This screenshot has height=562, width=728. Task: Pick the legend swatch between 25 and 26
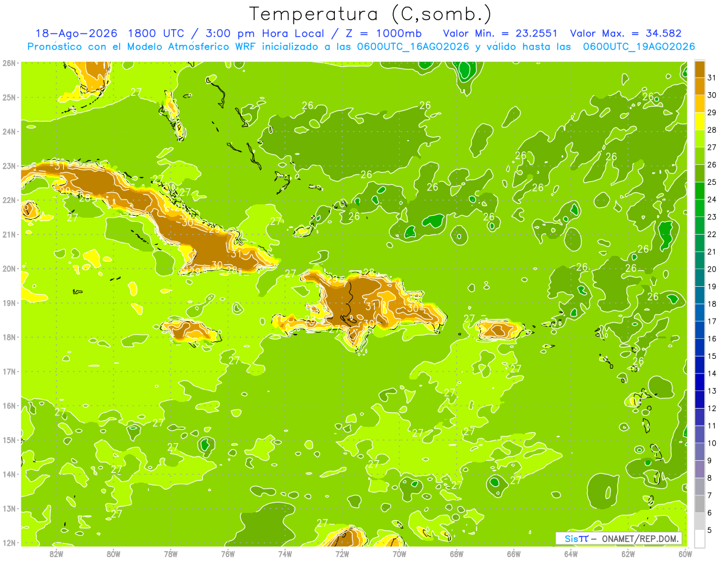click(x=700, y=173)
